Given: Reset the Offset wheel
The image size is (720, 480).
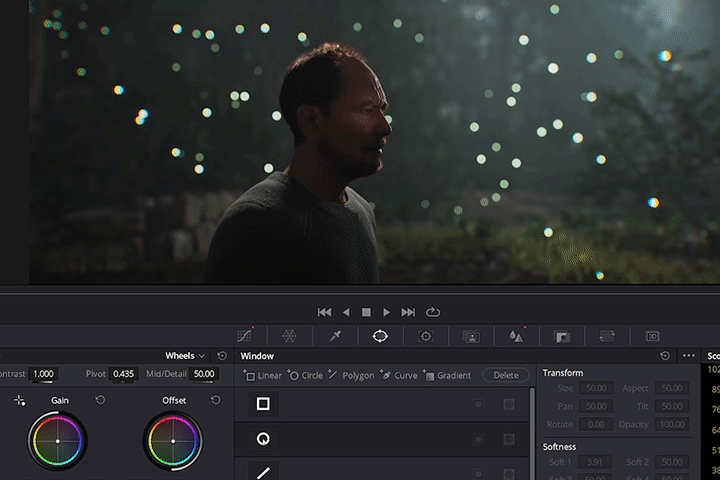Looking at the screenshot, I should (x=215, y=400).
